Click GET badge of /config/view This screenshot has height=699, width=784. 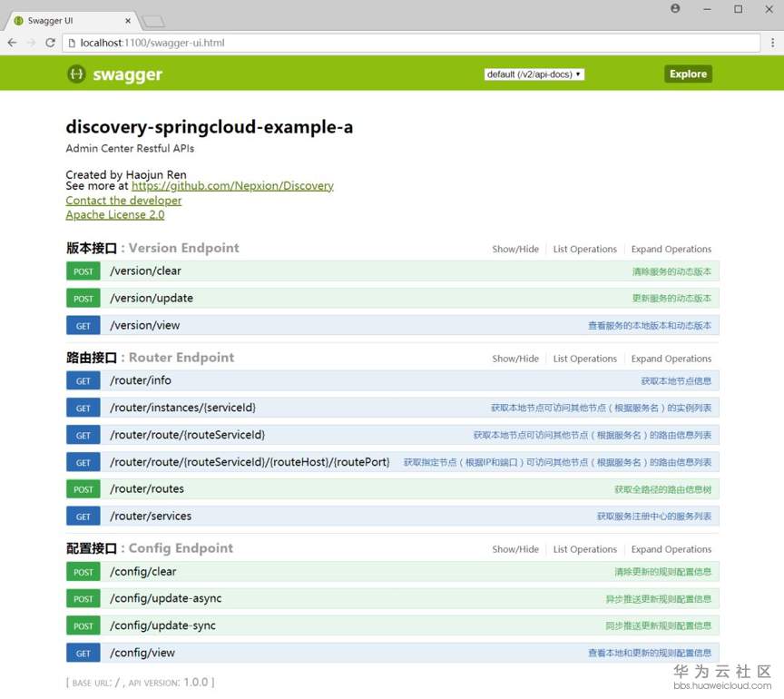[x=83, y=654]
